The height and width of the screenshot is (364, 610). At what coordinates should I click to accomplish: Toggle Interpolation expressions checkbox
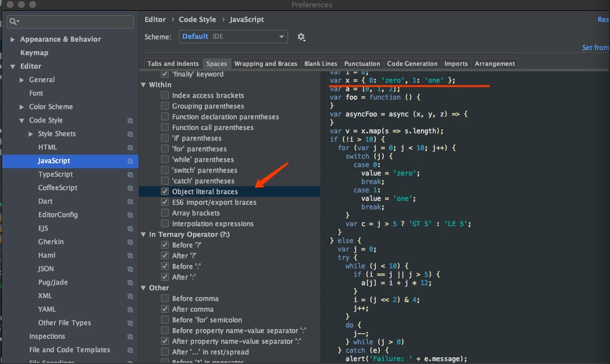[x=165, y=223]
